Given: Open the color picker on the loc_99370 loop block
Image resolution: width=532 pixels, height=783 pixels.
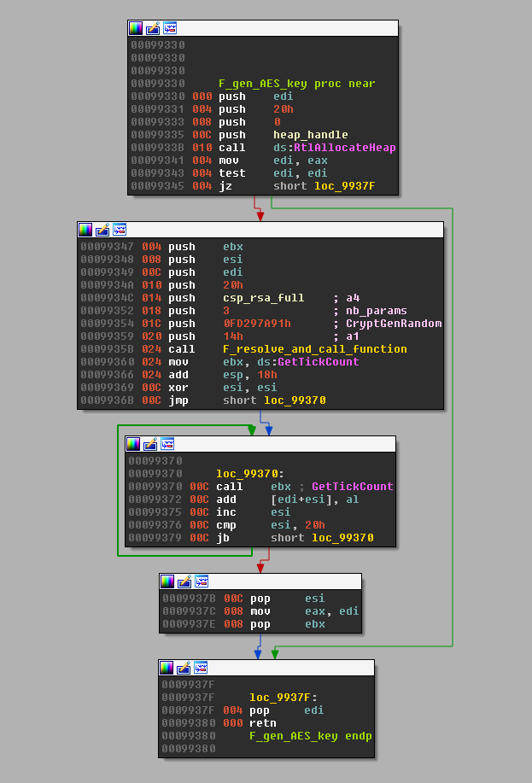Looking at the screenshot, I should point(133,444).
